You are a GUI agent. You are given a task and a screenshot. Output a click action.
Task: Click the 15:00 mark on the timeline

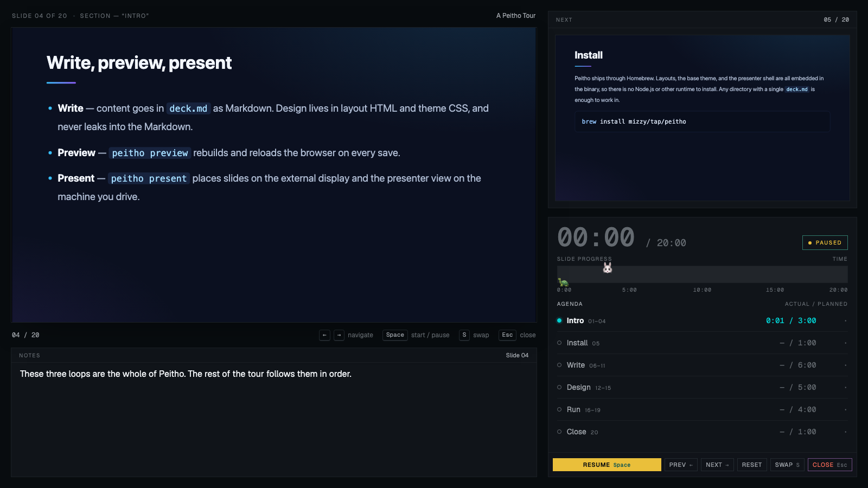[775, 290]
